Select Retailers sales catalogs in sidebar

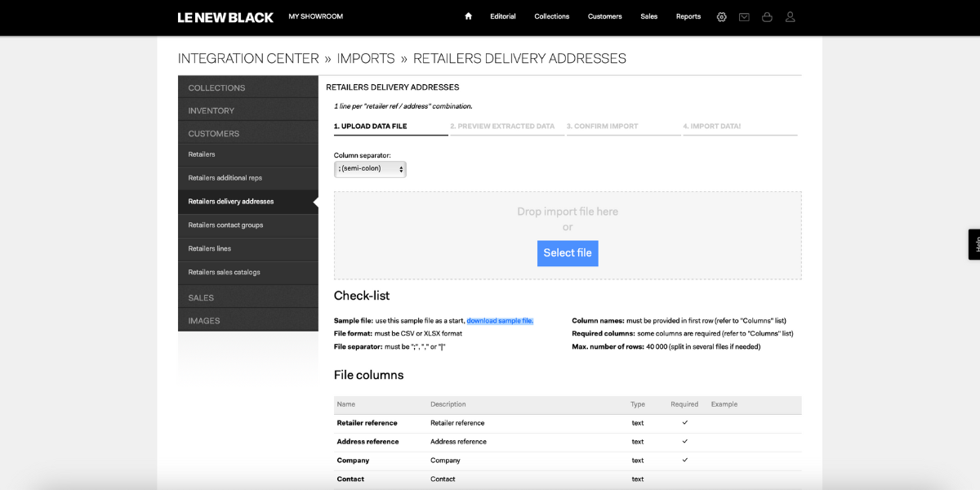(x=248, y=273)
